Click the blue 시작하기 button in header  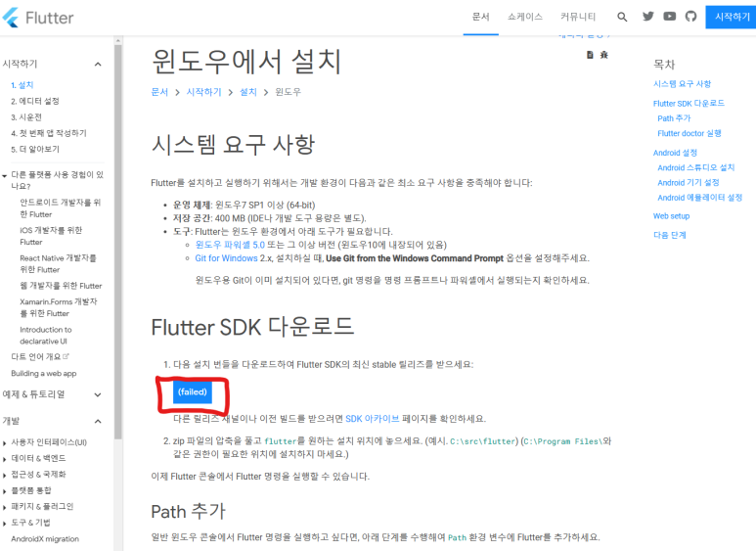pos(732,17)
